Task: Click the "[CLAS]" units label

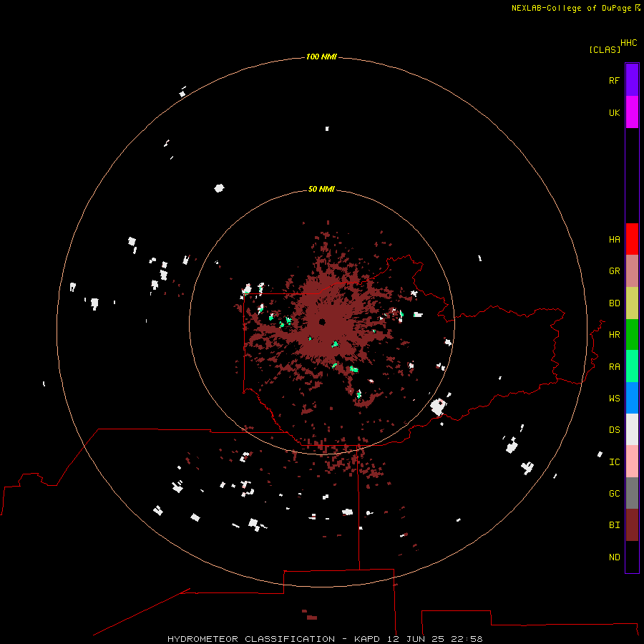Action: point(605,49)
